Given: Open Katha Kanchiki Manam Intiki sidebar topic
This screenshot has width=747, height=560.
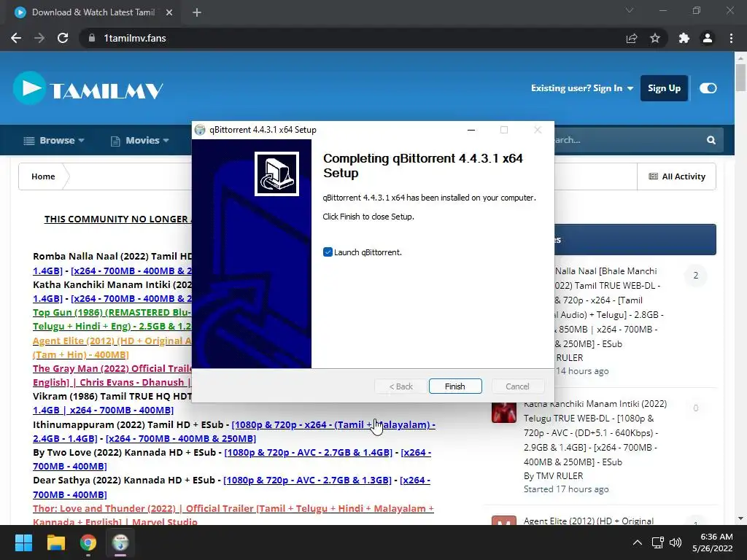Looking at the screenshot, I should tap(595, 433).
